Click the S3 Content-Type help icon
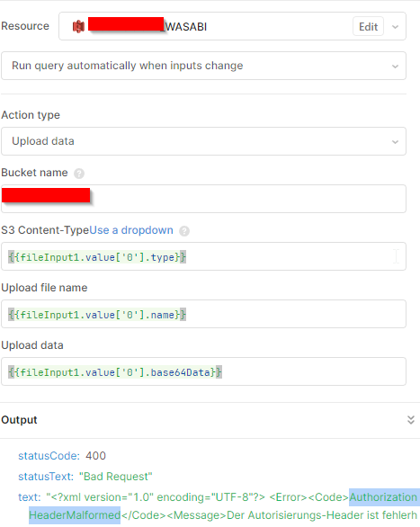420x527 pixels. pos(184,231)
